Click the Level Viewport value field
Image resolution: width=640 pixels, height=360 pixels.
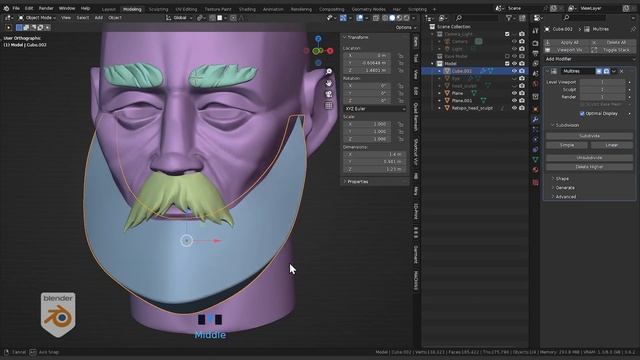pyautogui.click(x=602, y=82)
